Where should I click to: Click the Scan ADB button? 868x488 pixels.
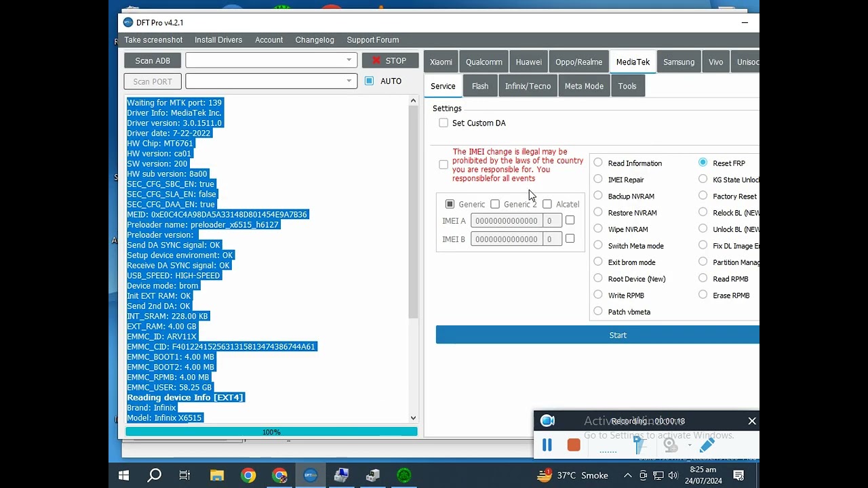tap(153, 60)
